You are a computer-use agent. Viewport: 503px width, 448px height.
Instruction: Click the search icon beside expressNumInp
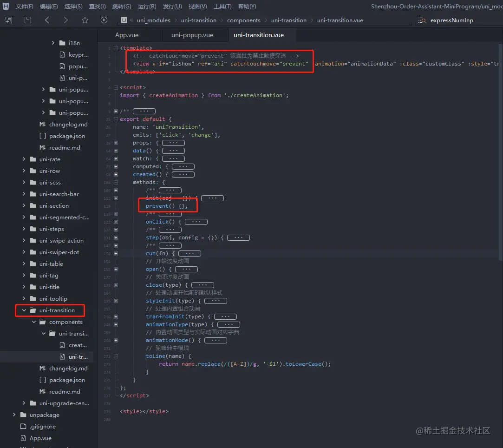(x=422, y=20)
